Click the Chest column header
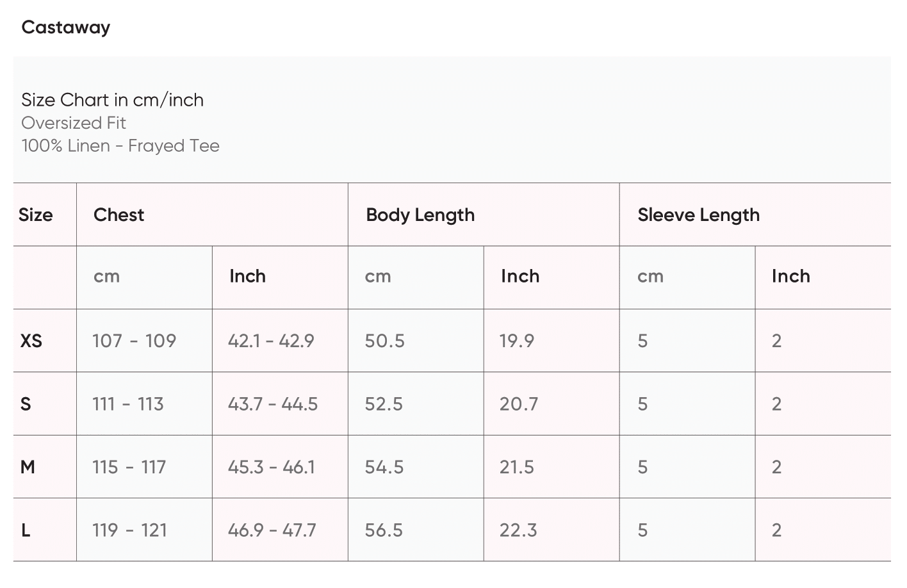 [x=119, y=215]
